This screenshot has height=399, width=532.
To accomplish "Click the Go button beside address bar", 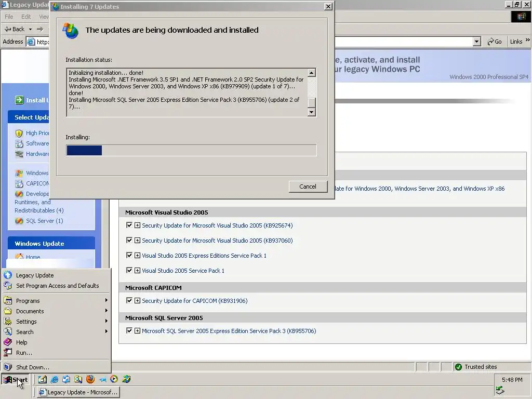I will pyautogui.click(x=495, y=42).
